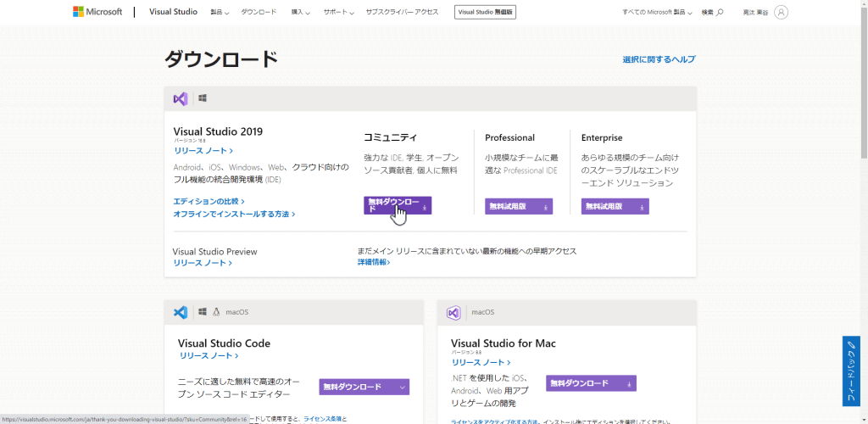Click the page vertical scrollbar thumb
Image resolution: width=868 pixels, height=424 pixels.
[864, 81]
